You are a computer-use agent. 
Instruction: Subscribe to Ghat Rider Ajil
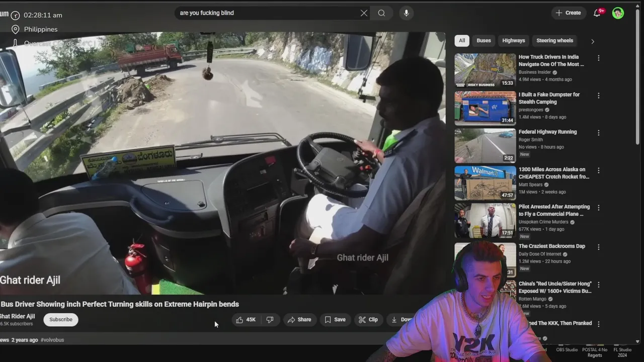[61, 320]
